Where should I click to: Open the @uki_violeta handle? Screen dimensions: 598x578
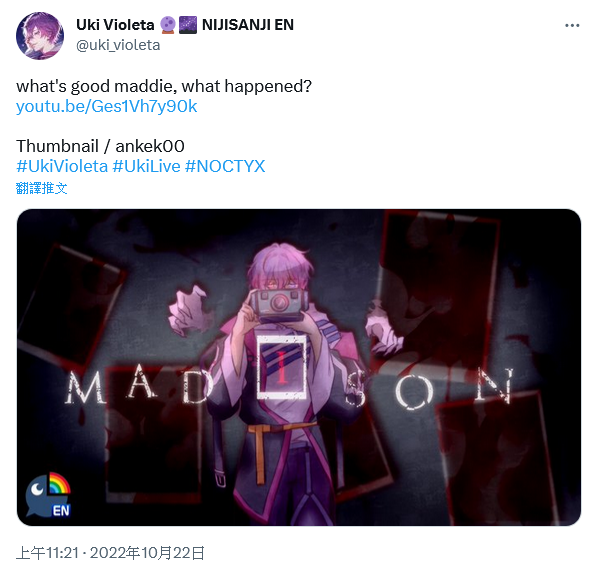[x=118, y=45]
